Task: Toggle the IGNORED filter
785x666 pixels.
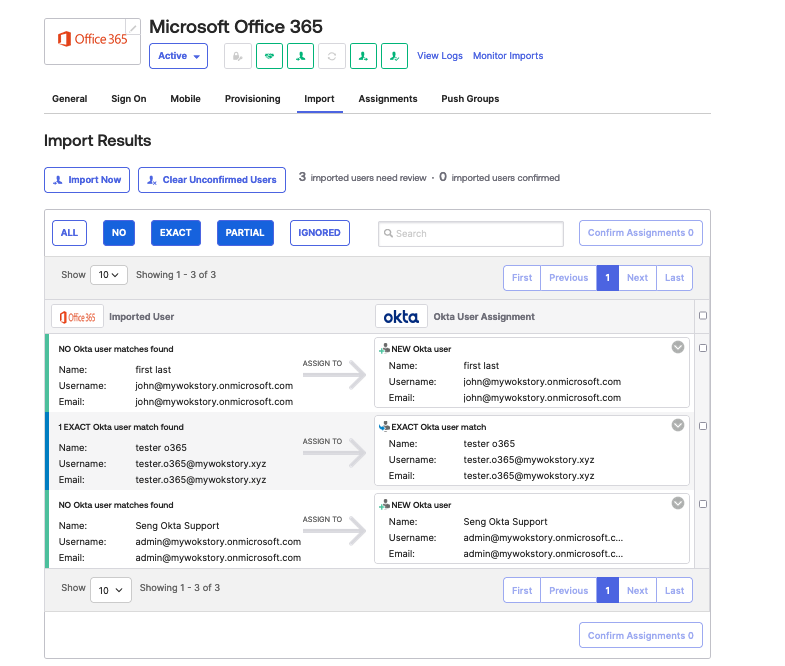Action: pyautogui.click(x=320, y=233)
